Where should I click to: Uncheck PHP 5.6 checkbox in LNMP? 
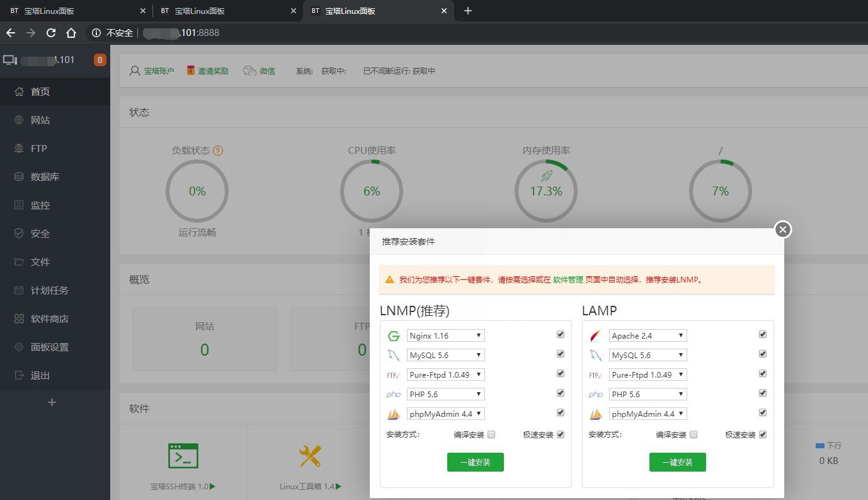click(x=561, y=393)
